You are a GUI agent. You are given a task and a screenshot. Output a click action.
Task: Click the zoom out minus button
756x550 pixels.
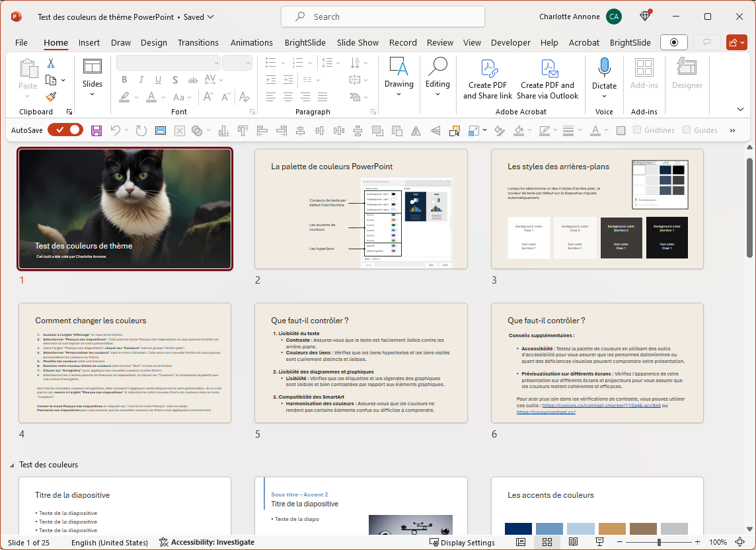tap(620, 542)
